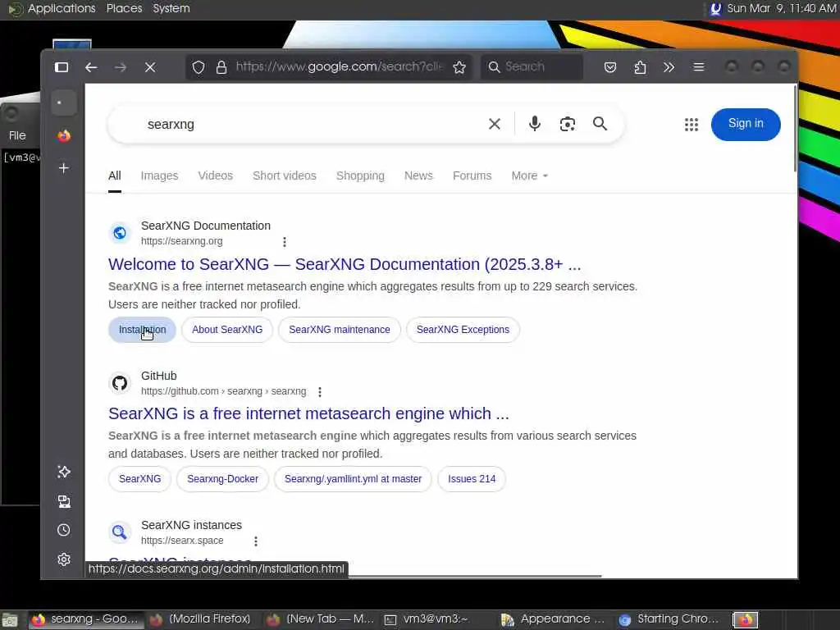
Task: Focus the Firefox toolbar Search box
Action: pos(532,67)
